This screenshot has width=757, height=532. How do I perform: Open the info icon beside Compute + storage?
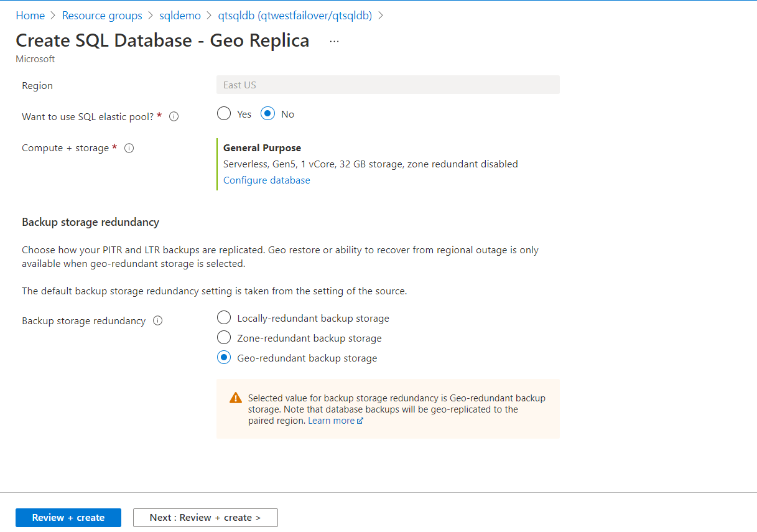click(129, 148)
